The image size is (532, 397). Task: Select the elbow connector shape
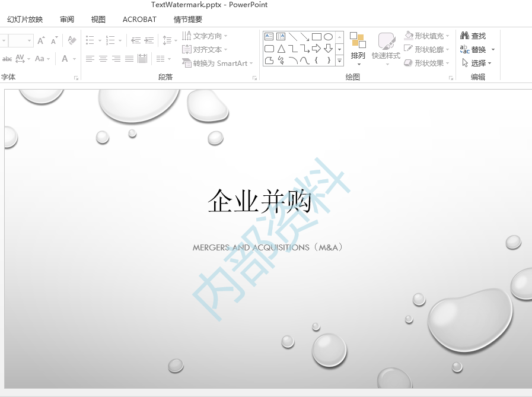click(x=293, y=49)
